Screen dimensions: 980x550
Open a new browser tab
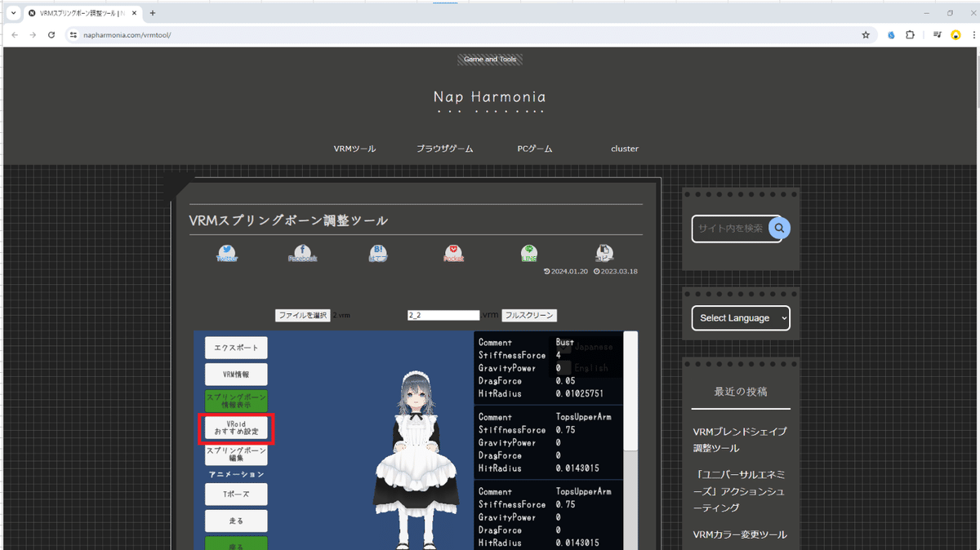153,13
